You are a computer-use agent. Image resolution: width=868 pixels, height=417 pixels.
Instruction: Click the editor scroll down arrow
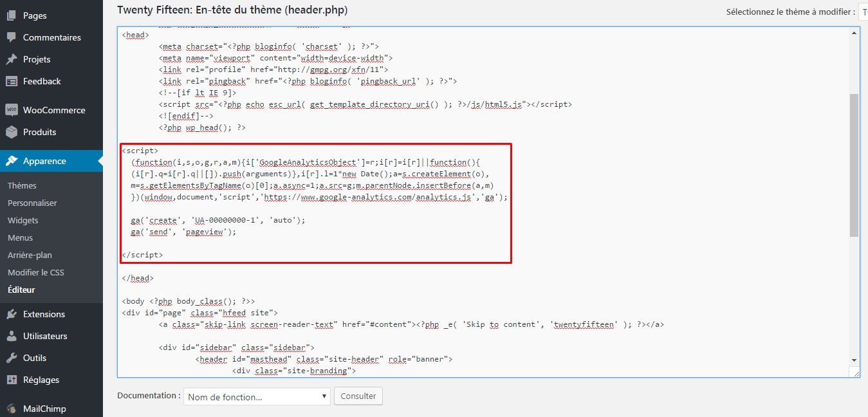click(x=854, y=360)
